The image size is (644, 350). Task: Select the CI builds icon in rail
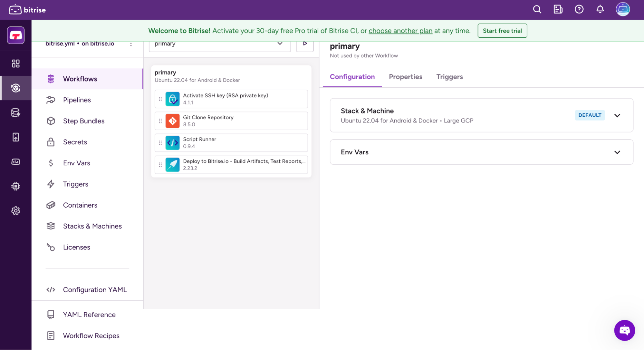coord(16,88)
